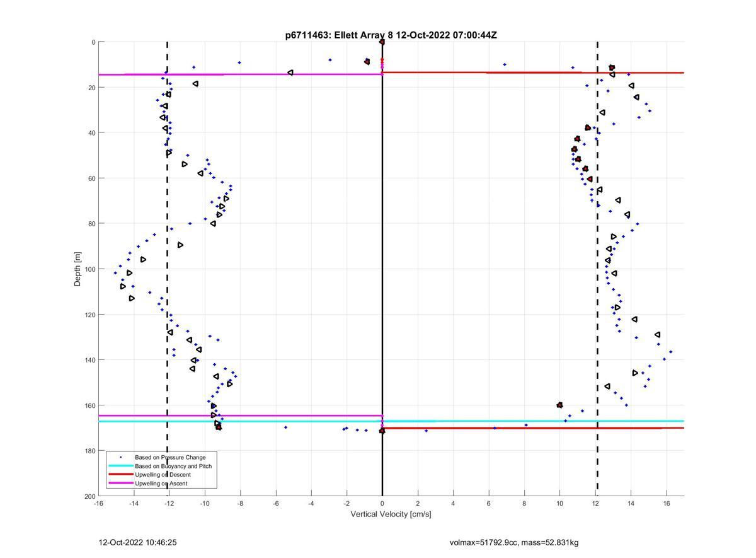Click legend entry 'Based on Pressure Change'
Image resolution: width=756 pixels, height=558 pixels.
click(x=170, y=457)
